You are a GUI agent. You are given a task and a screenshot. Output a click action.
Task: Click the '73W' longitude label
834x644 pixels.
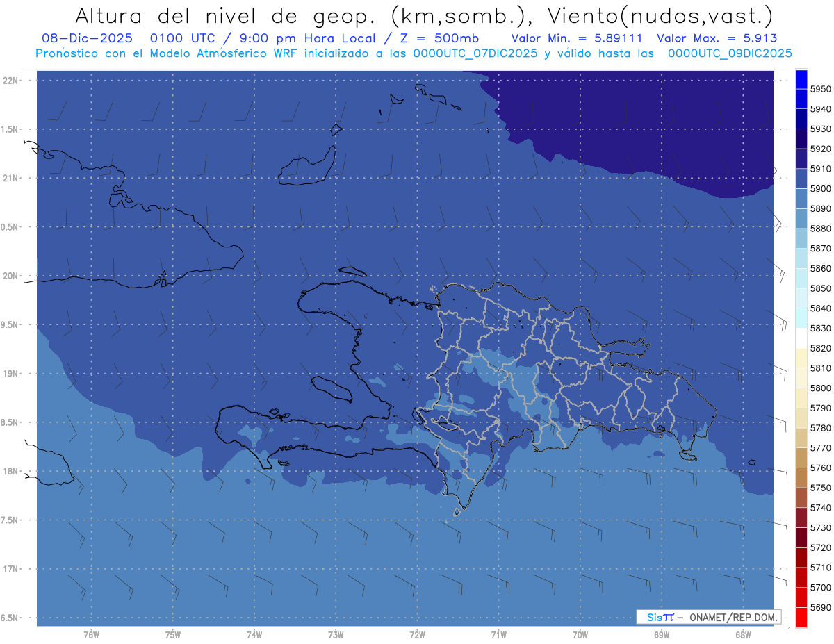pyautogui.click(x=336, y=634)
